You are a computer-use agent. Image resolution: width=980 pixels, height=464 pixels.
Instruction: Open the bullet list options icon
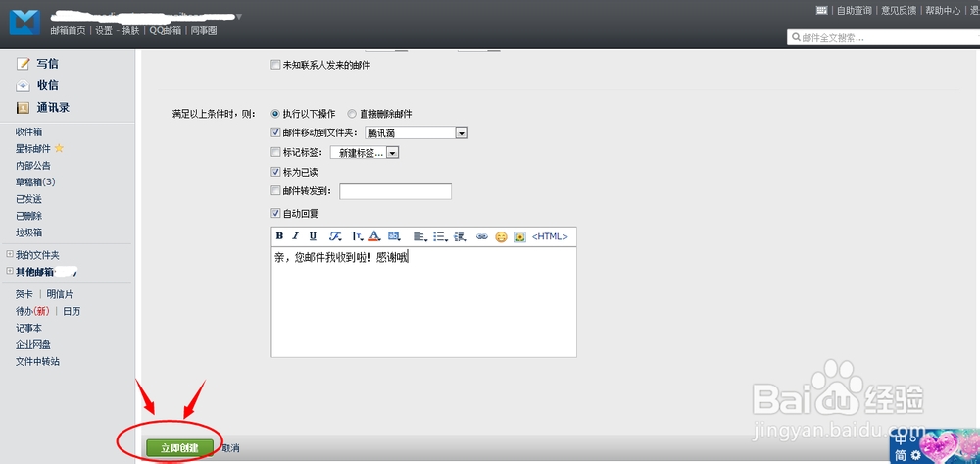(x=440, y=236)
